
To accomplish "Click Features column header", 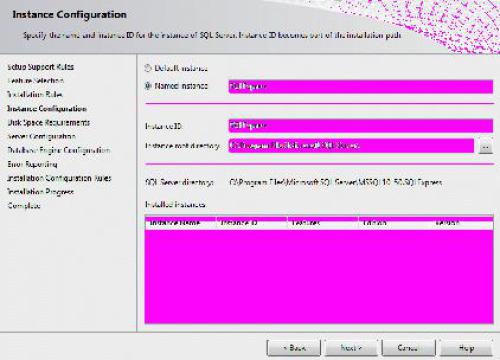I will click(x=323, y=223).
